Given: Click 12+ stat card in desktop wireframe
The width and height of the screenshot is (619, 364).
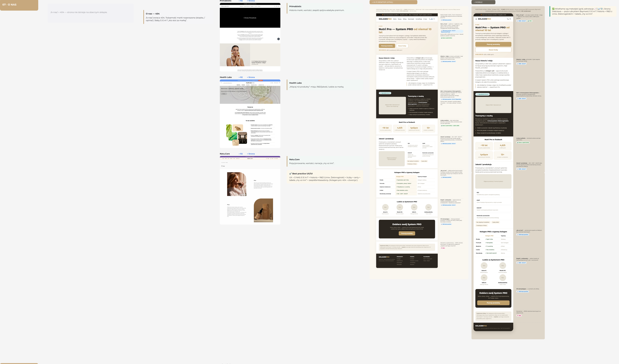Looking at the screenshot, I should tap(428, 129).
